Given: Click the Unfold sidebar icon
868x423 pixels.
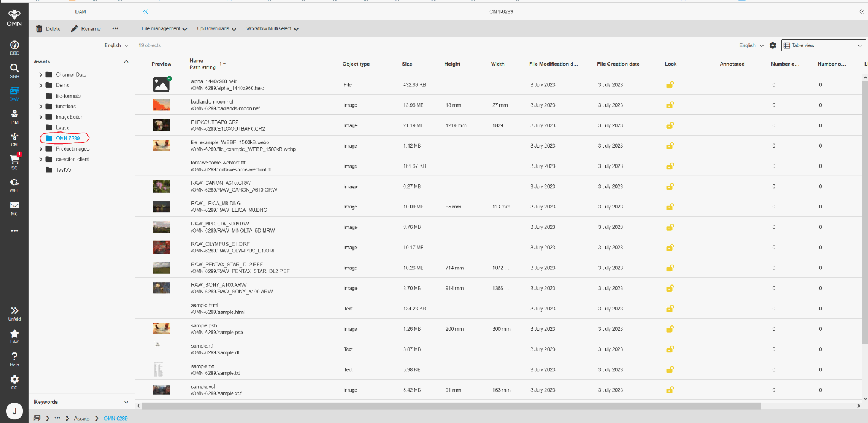Looking at the screenshot, I should tap(14, 313).
